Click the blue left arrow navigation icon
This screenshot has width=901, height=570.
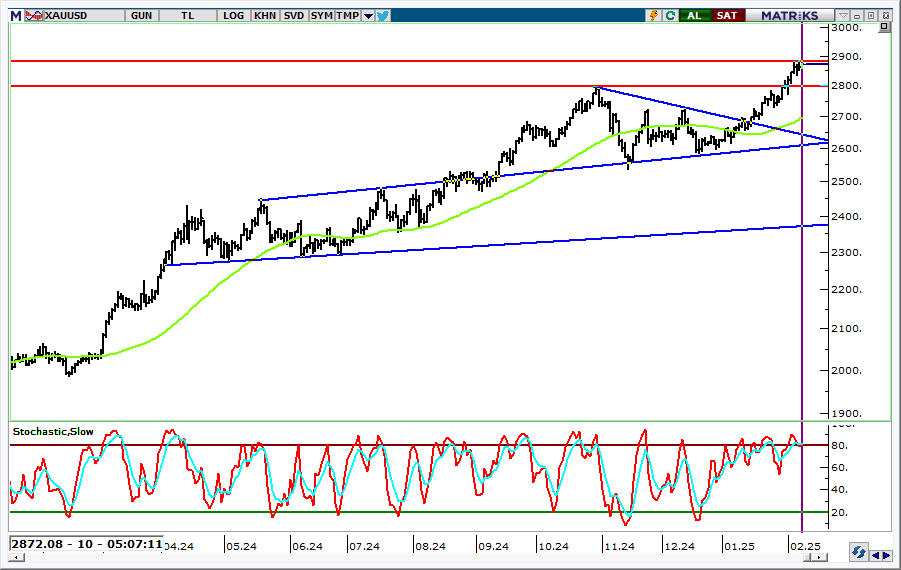(875, 554)
